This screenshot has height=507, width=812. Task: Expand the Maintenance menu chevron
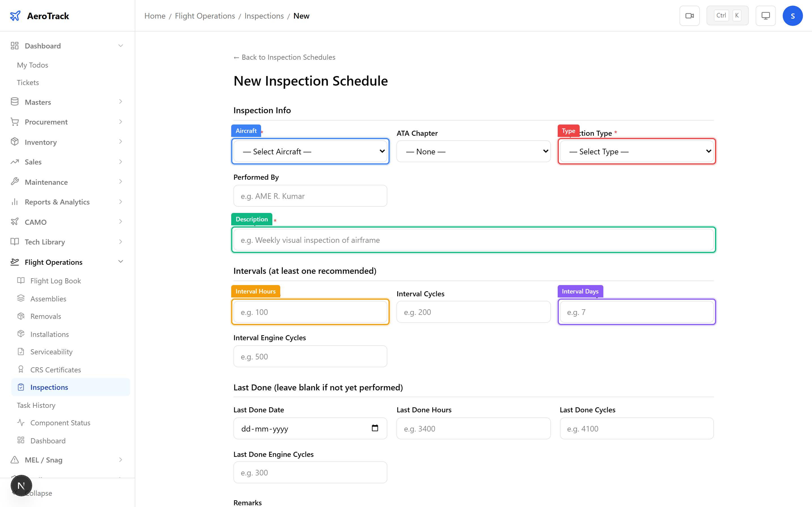pyautogui.click(x=121, y=182)
